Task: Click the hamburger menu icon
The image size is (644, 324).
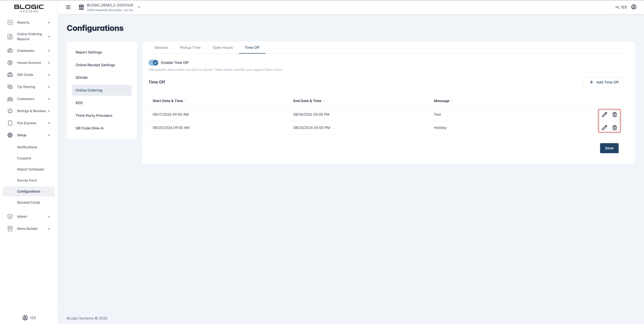Action: tap(68, 7)
